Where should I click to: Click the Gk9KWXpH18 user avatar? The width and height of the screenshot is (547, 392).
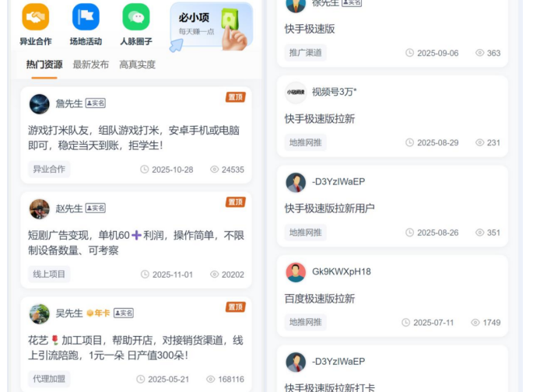point(296,272)
